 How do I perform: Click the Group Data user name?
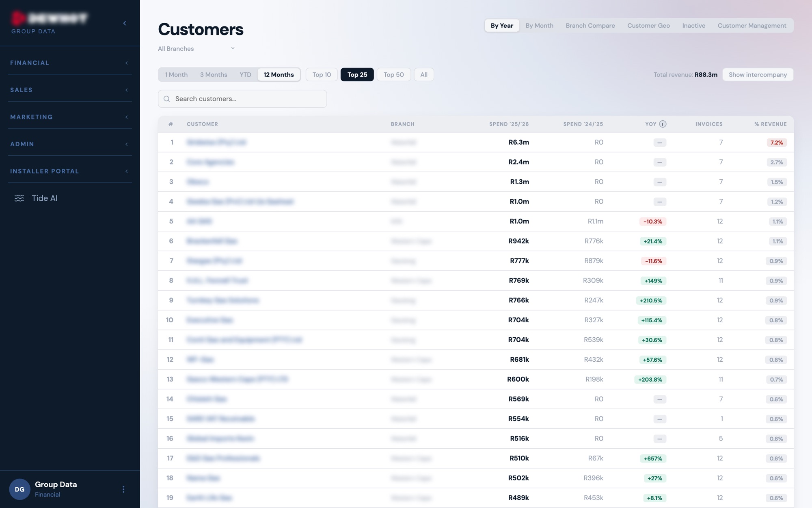pos(56,484)
